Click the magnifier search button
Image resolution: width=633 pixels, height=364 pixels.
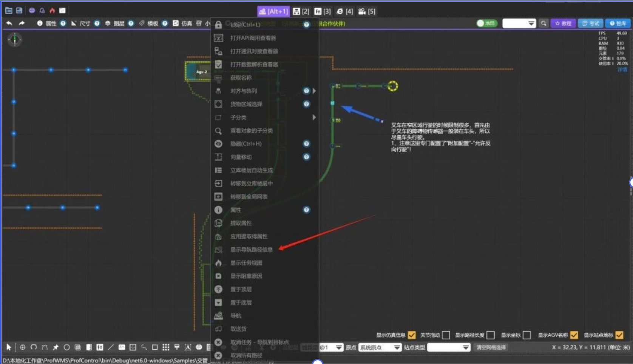[543, 23]
